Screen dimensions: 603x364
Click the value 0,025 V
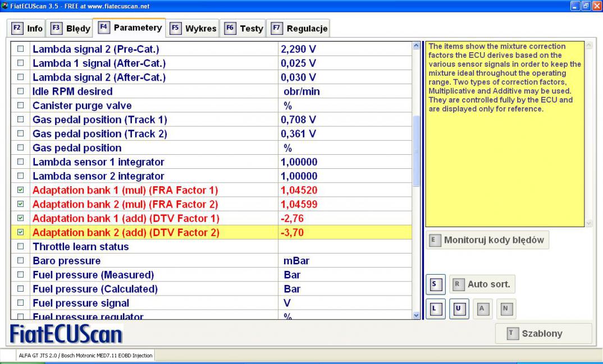299,63
